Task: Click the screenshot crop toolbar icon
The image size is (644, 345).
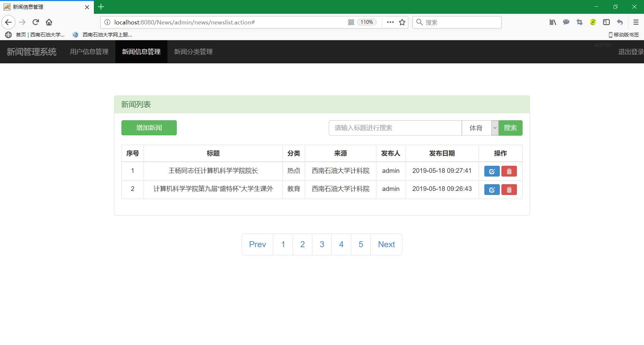Action: [580, 22]
